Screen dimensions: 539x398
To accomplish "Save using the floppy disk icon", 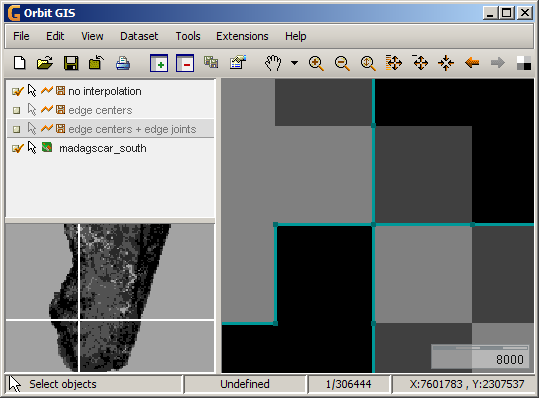I will [71, 63].
